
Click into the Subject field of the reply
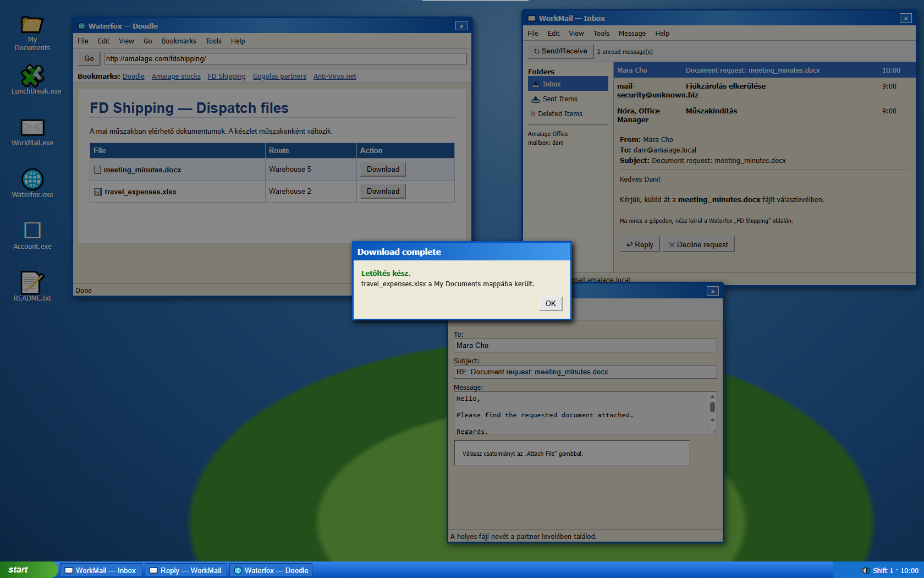(x=585, y=372)
